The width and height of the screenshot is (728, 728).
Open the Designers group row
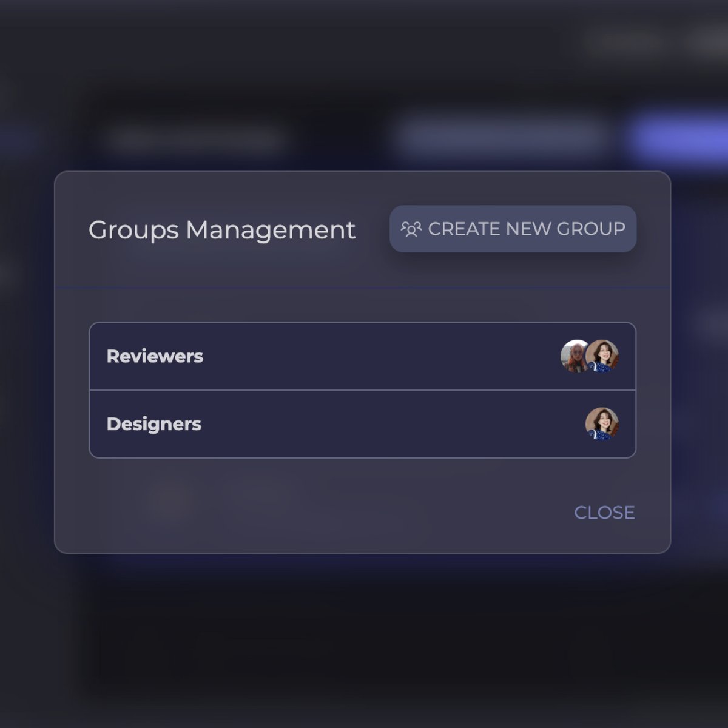click(362, 424)
